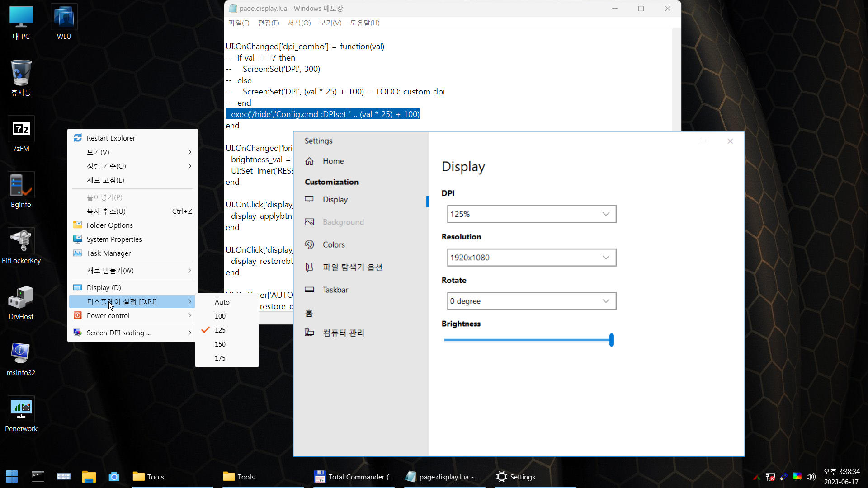Open the DPI 125% dropdown

click(x=532, y=214)
